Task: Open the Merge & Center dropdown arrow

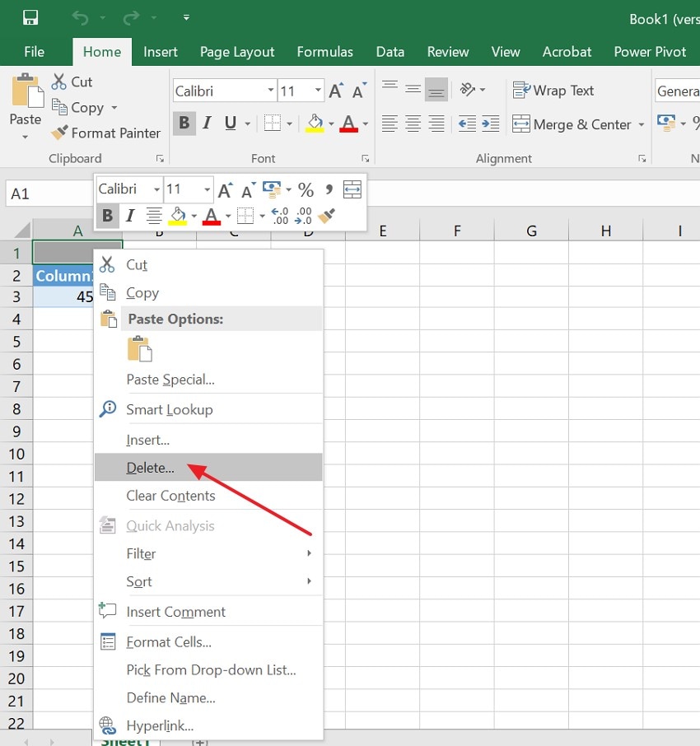Action: coord(642,124)
